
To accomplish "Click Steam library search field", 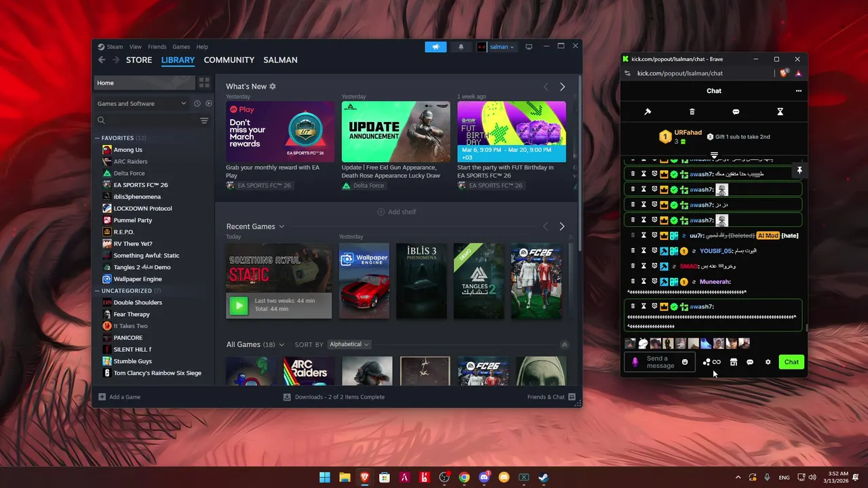I will coord(146,121).
